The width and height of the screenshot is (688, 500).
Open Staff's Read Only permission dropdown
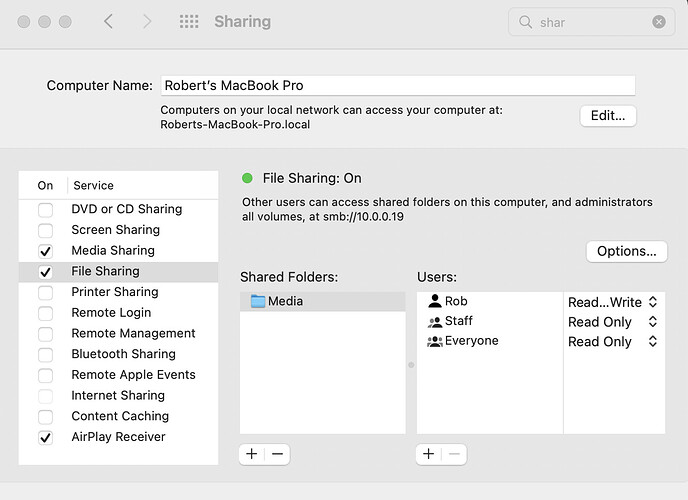613,322
